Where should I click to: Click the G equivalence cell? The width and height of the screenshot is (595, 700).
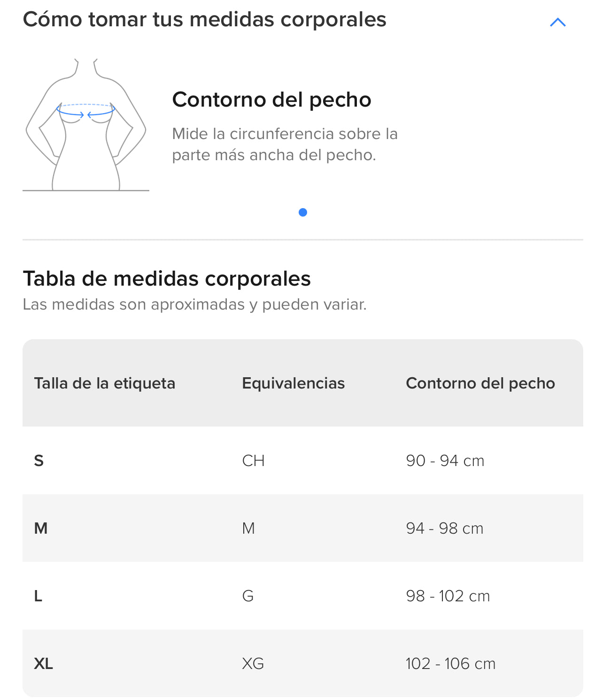coord(247,596)
